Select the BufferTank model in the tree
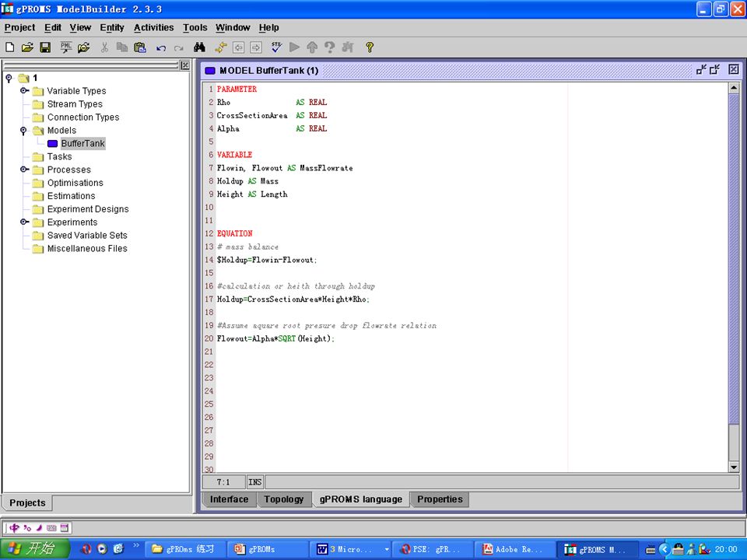The image size is (747, 560). pos(83,143)
